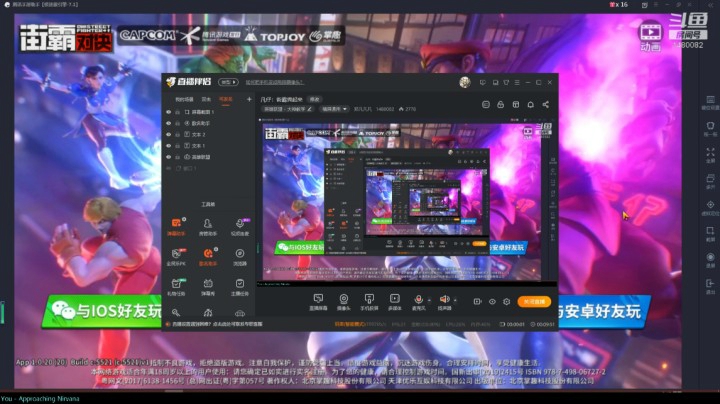The image size is (720, 404).
Task: Expand speaker options arrow
Action: (x=455, y=300)
